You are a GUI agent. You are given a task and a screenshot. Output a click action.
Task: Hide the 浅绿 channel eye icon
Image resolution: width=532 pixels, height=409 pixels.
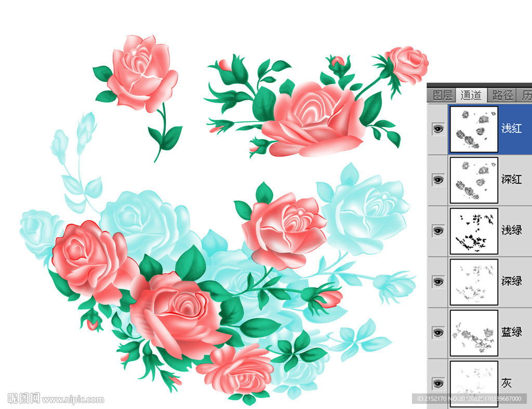(x=438, y=230)
